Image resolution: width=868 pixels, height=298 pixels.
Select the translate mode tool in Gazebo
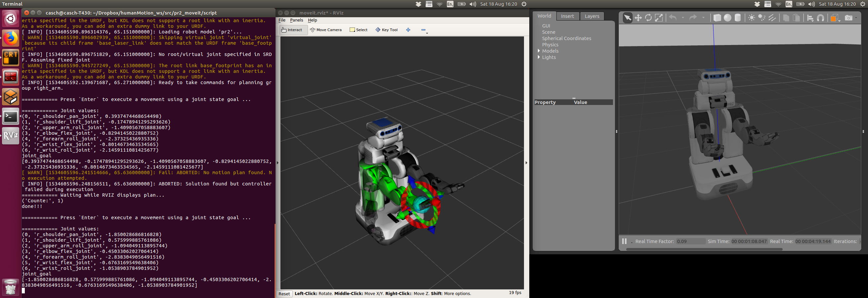[x=638, y=18]
